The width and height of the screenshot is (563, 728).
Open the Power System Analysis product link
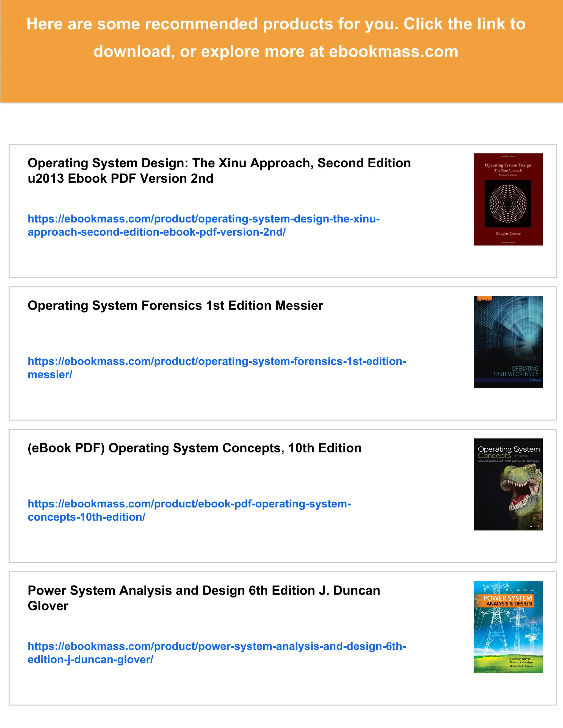click(217, 646)
